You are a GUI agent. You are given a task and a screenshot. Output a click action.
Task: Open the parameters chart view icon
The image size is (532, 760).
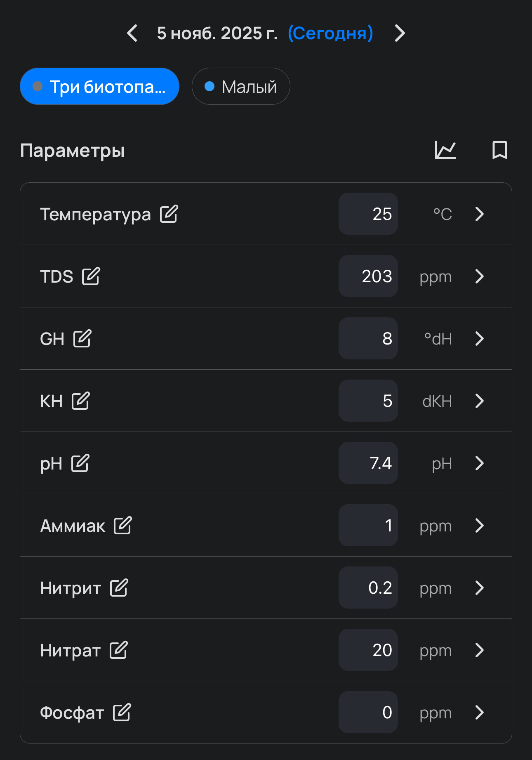tap(445, 150)
